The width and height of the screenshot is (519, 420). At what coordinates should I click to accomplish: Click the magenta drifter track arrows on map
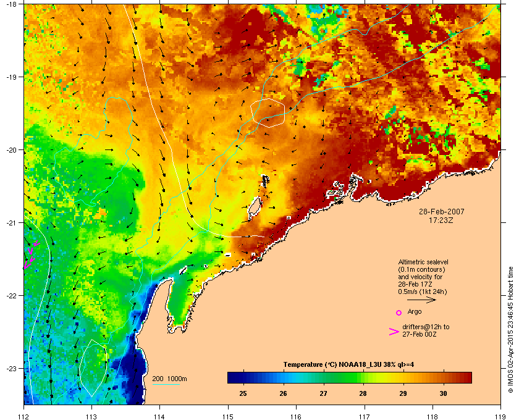32,254
